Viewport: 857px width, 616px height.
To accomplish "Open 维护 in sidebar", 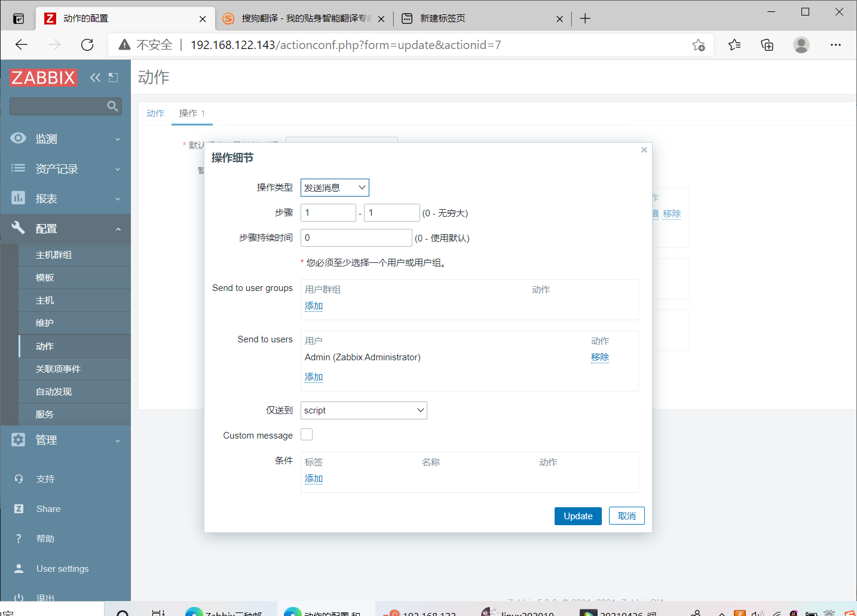I will point(45,323).
